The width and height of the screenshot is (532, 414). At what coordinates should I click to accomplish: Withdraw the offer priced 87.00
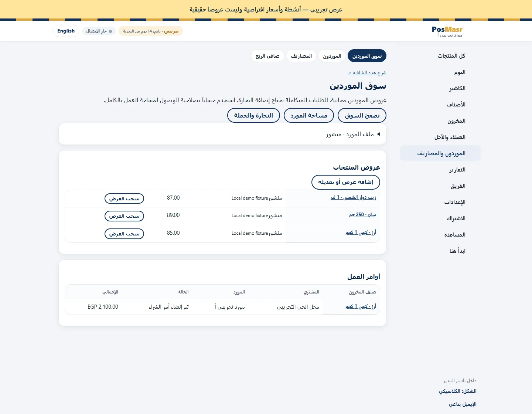tap(124, 198)
